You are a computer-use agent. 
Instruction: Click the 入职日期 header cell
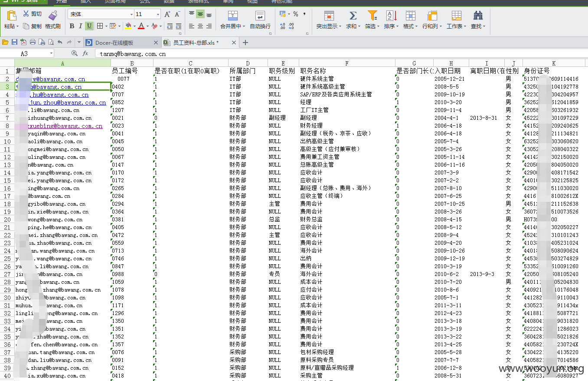click(451, 71)
